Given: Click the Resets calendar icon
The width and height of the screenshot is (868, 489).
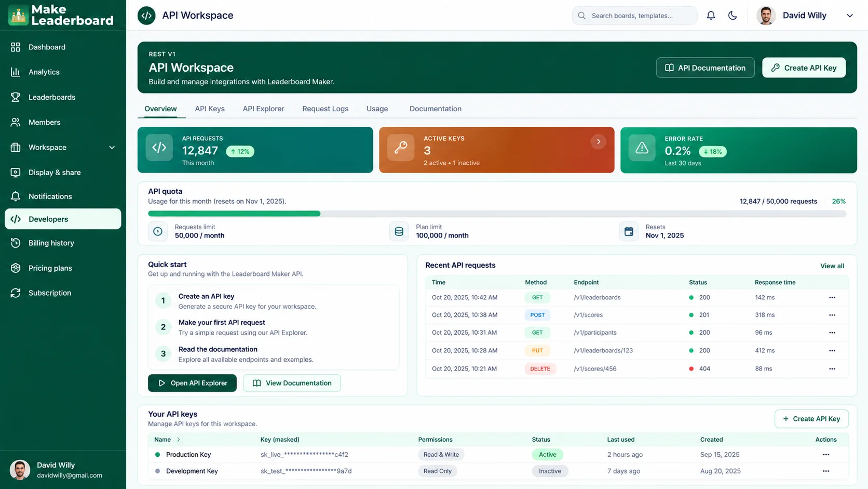Looking at the screenshot, I should (629, 231).
